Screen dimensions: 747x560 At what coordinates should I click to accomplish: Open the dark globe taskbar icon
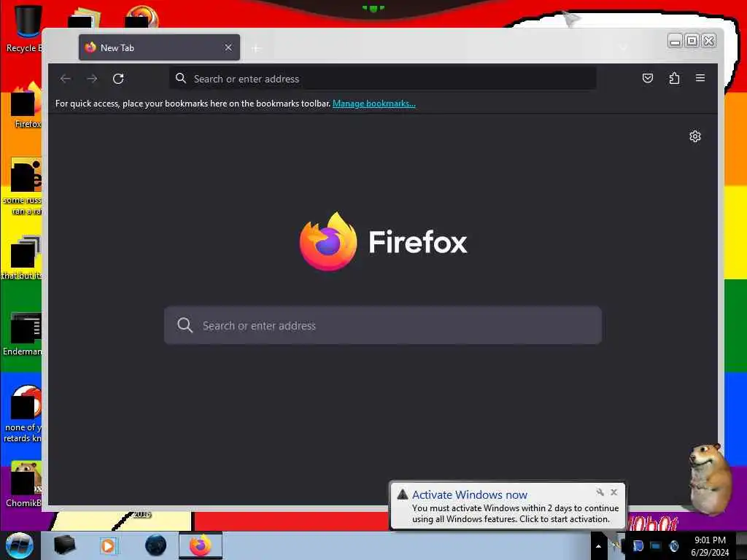coord(155,545)
